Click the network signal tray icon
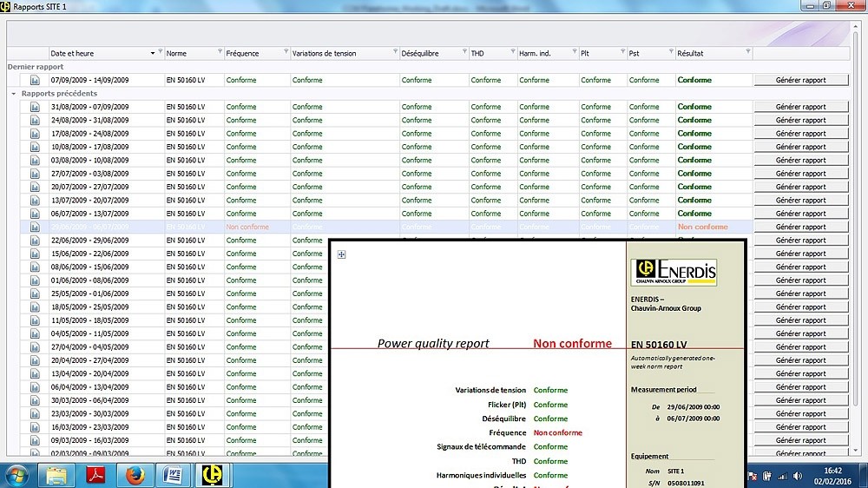The height and width of the screenshot is (488, 868). coord(783,476)
